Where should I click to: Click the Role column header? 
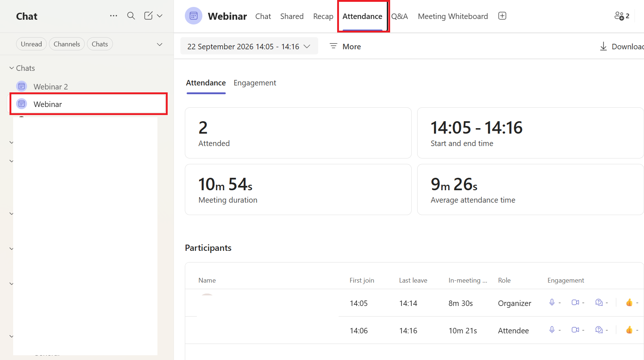(504, 280)
